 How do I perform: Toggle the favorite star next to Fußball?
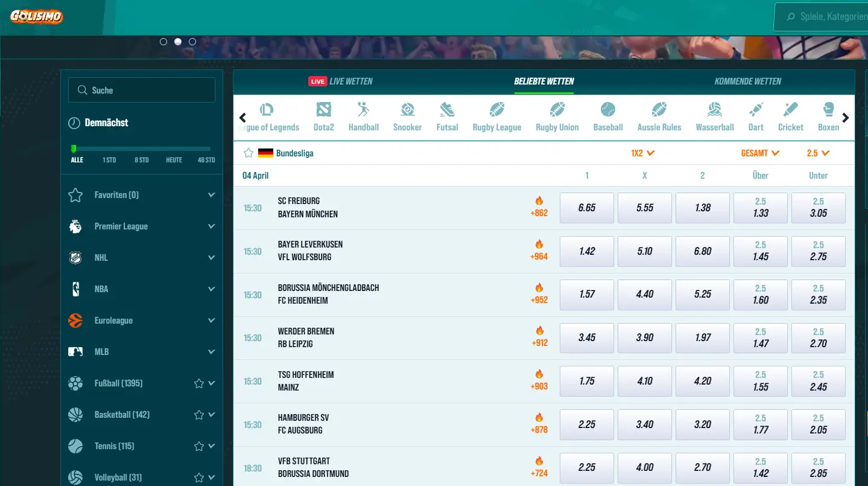[198, 383]
